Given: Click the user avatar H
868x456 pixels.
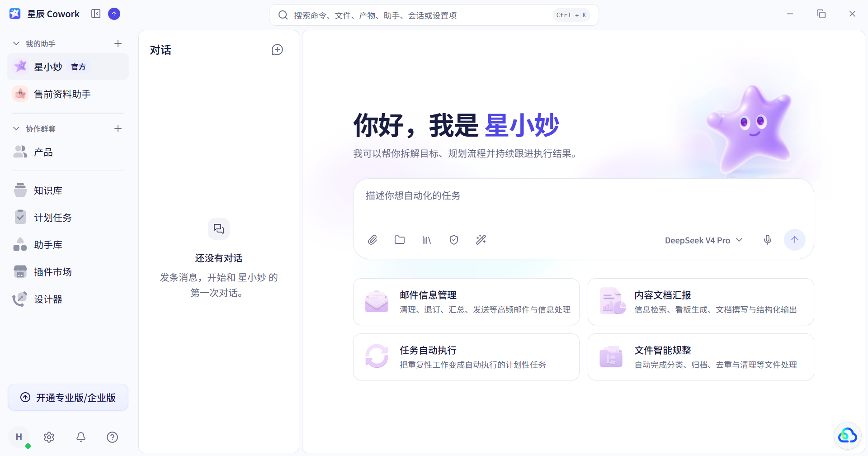Looking at the screenshot, I should [x=19, y=437].
